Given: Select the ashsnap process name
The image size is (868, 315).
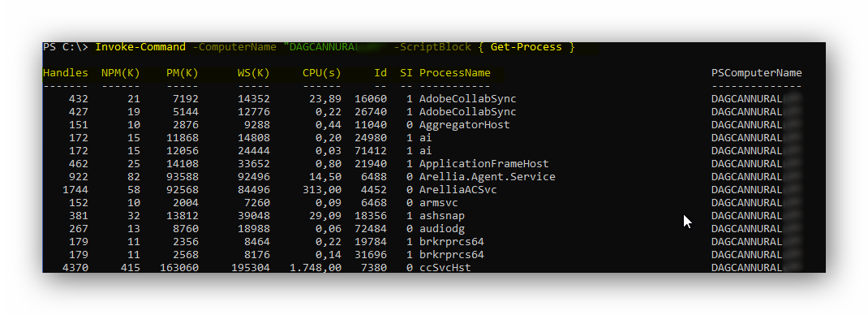Looking at the screenshot, I should click(x=442, y=216).
